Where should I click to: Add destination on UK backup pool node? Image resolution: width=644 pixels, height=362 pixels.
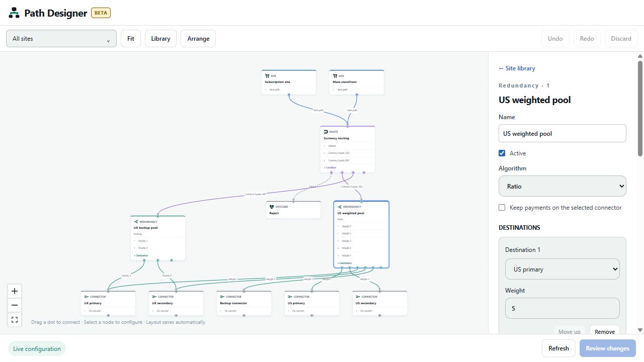(141, 255)
